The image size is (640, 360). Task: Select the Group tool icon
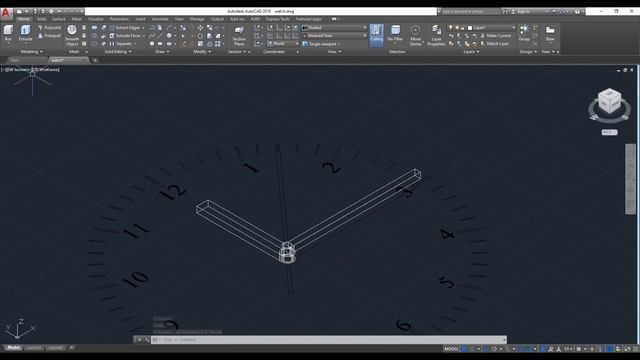524,33
